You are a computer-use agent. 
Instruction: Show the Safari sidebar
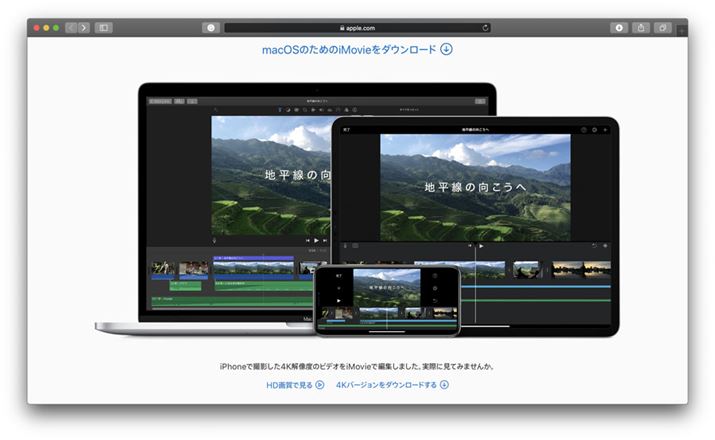tap(104, 28)
